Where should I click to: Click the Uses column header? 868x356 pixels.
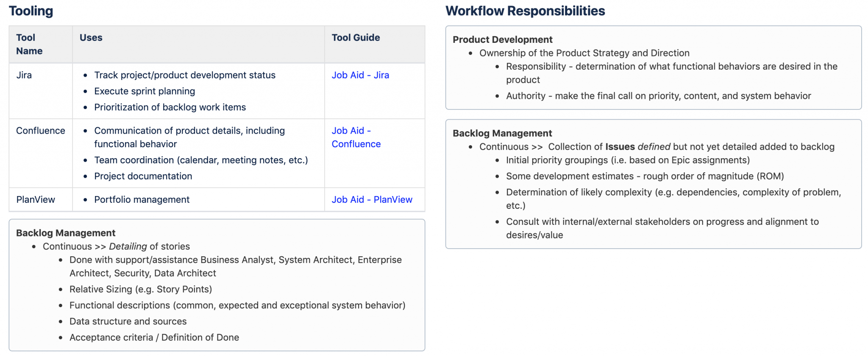point(91,38)
